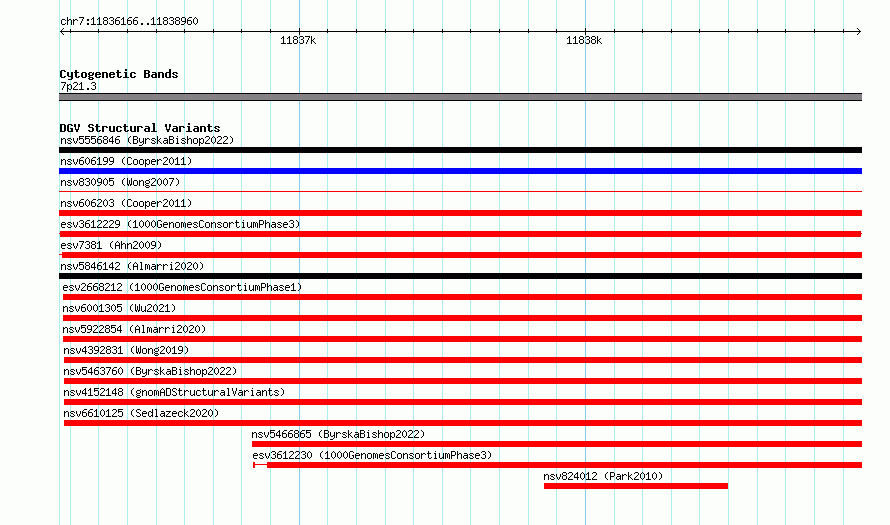Click the red nsv6001305 variant bar
Screen dimensions: 890x525
click(462, 318)
